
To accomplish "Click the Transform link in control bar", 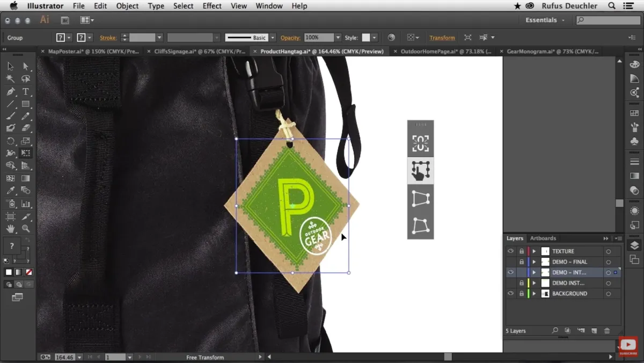I will pyautogui.click(x=442, y=38).
